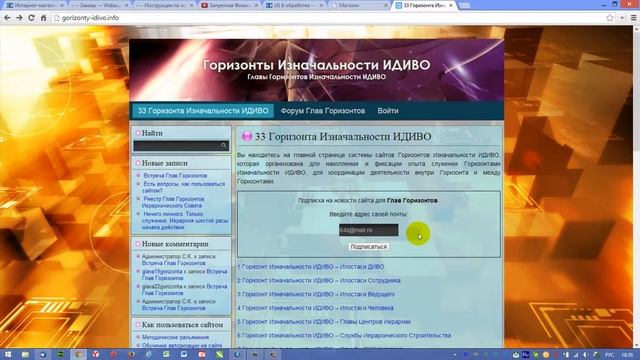The width and height of the screenshot is (640, 360).
Task: Open the Windows Start button
Action: click(8, 355)
